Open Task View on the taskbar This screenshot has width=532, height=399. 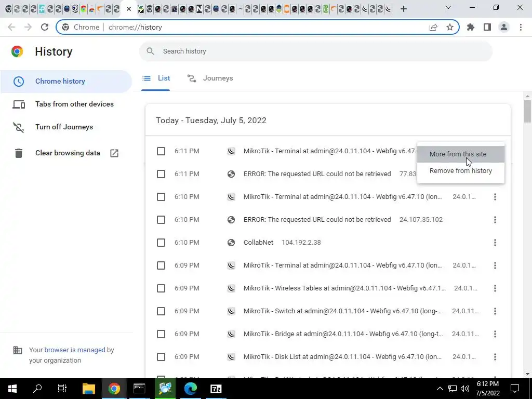pos(62,389)
